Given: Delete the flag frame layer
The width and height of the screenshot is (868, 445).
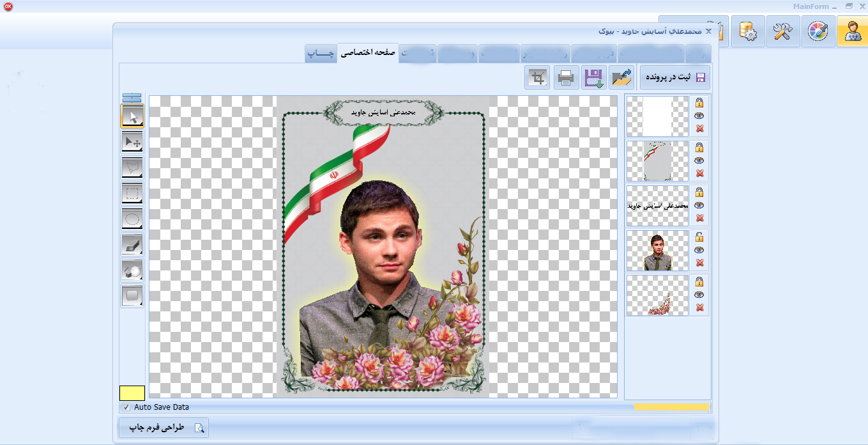Looking at the screenshot, I should pos(699,173).
